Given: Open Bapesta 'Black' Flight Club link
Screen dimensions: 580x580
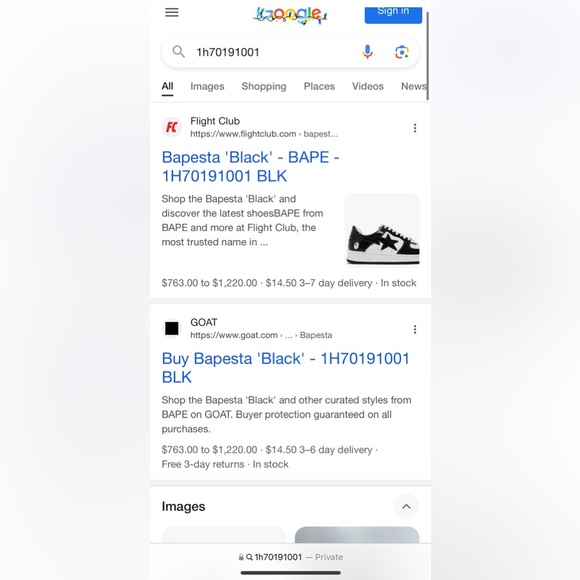Looking at the screenshot, I should 251,166.
